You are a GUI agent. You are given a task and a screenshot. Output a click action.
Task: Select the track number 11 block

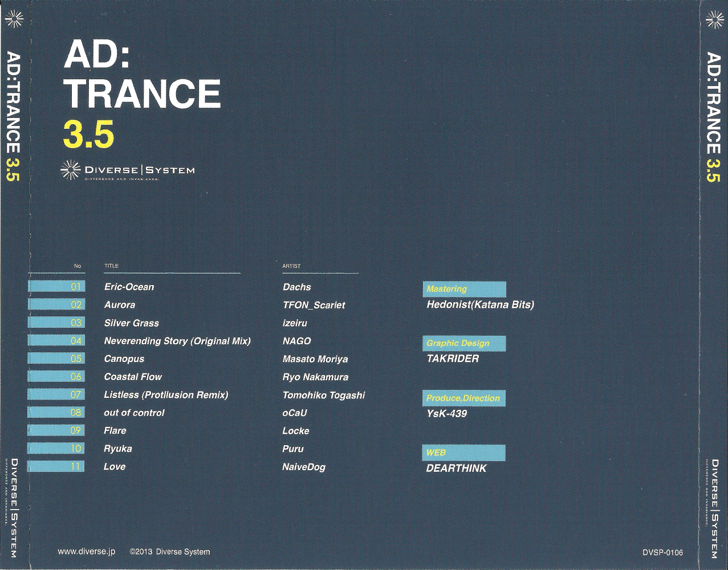[56, 466]
